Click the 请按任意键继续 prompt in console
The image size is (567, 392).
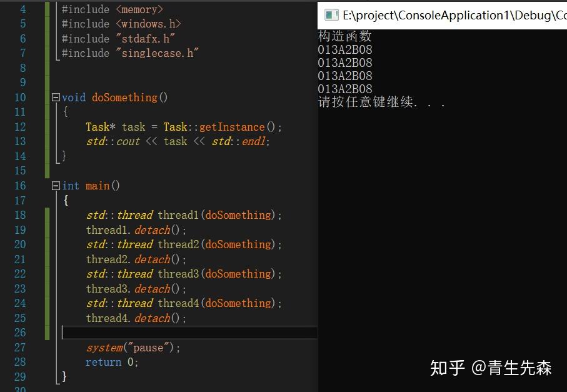tap(356, 101)
